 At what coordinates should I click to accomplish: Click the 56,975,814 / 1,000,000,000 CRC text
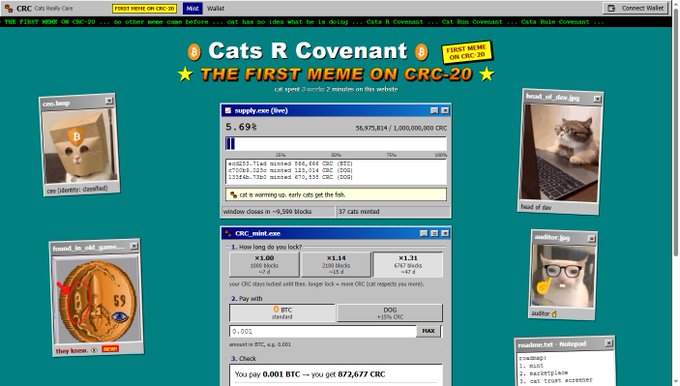[x=401, y=128]
